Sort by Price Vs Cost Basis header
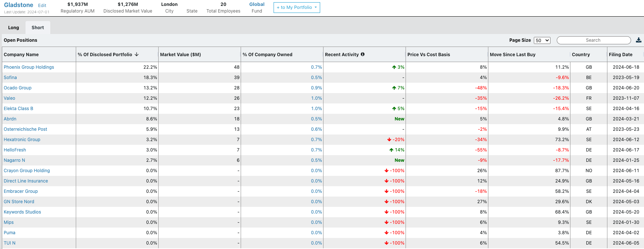This screenshot has width=644, height=249. coord(429,55)
